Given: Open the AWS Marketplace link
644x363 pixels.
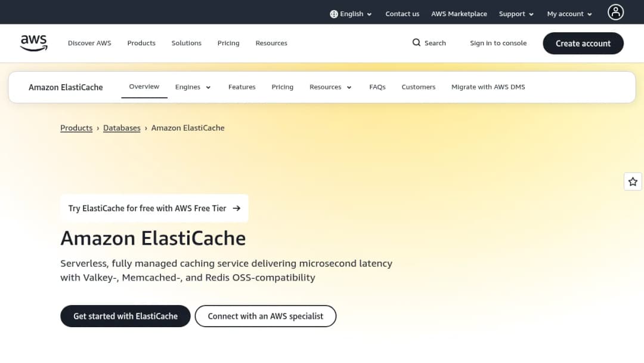Looking at the screenshot, I should tap(459, 14).
